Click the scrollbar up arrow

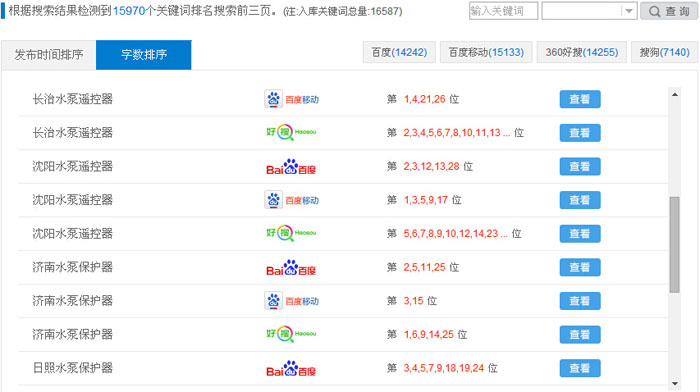click(x=675, y=94)
